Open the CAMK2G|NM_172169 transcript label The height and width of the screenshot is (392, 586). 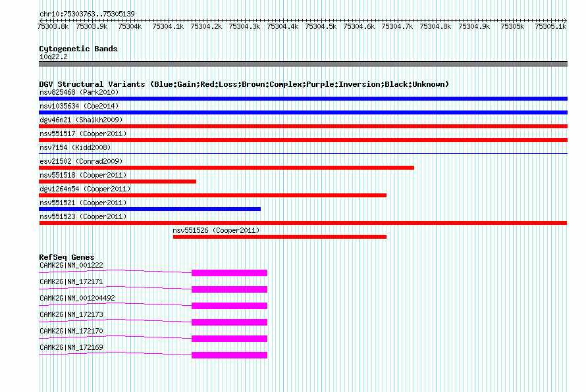pyautogui.click(x=71, y=347)
